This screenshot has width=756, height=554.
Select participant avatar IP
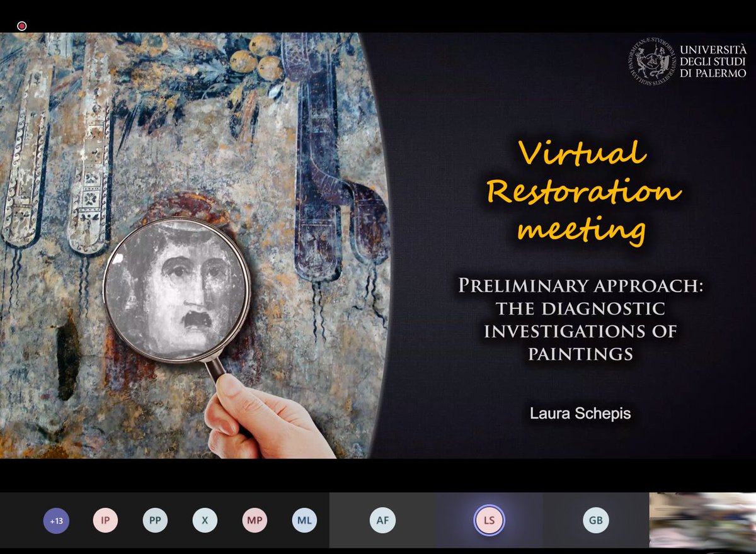coord(105,521)
